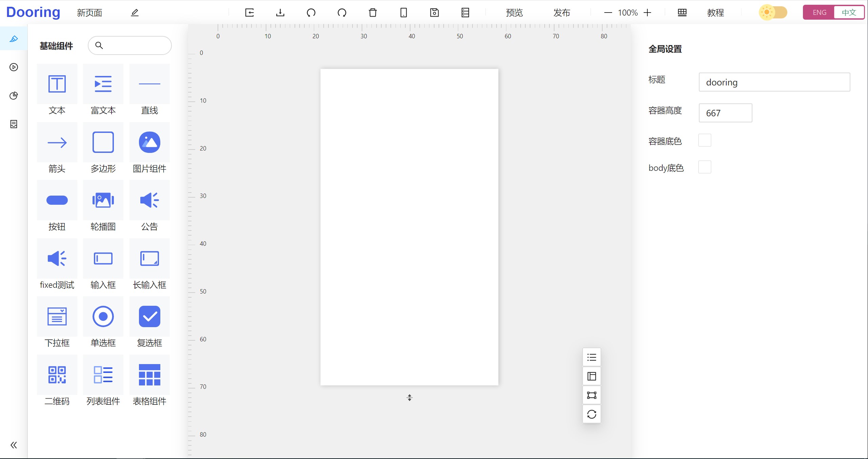Toggle the sun light/dark theme switch

(x=773, y=13)
